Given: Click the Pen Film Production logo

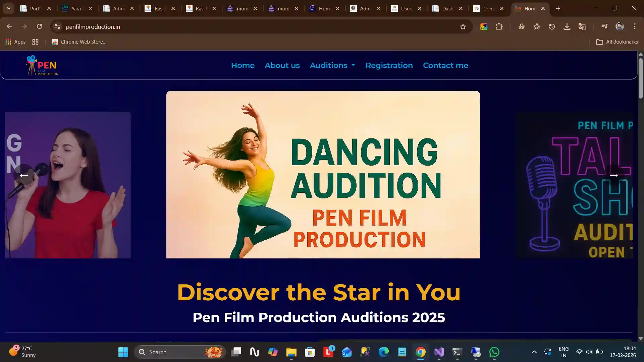Looking at the screenshot, I should point(42,65).
